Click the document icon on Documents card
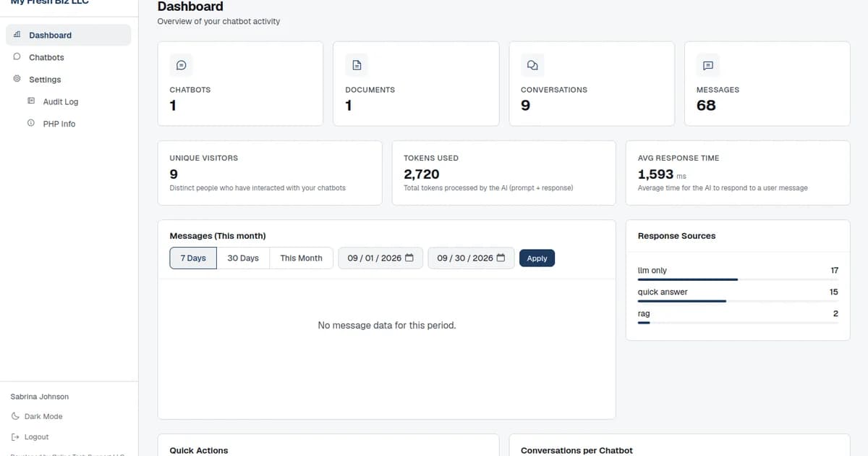This screenshot has height=456, width=868. pyautogui.click(x=357, y=65)
